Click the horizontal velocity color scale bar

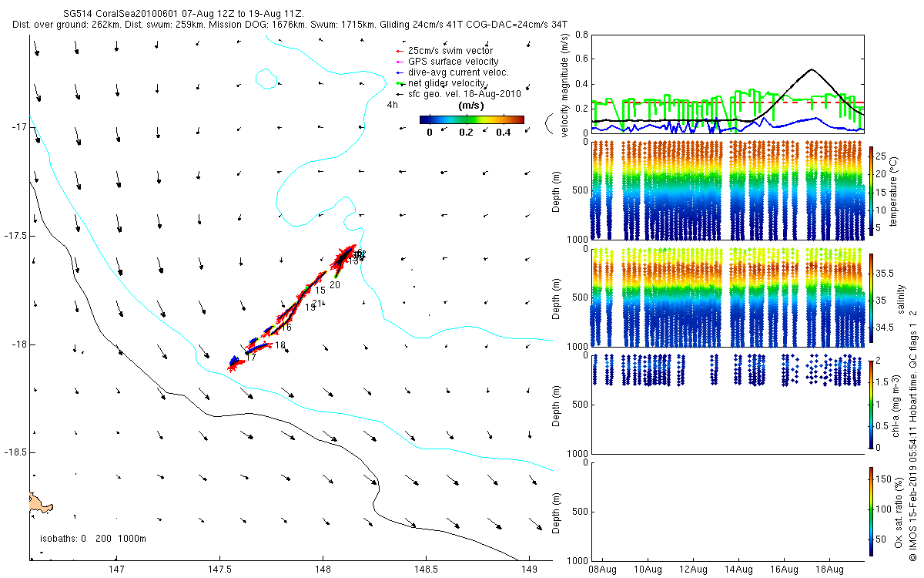point(472,119)
